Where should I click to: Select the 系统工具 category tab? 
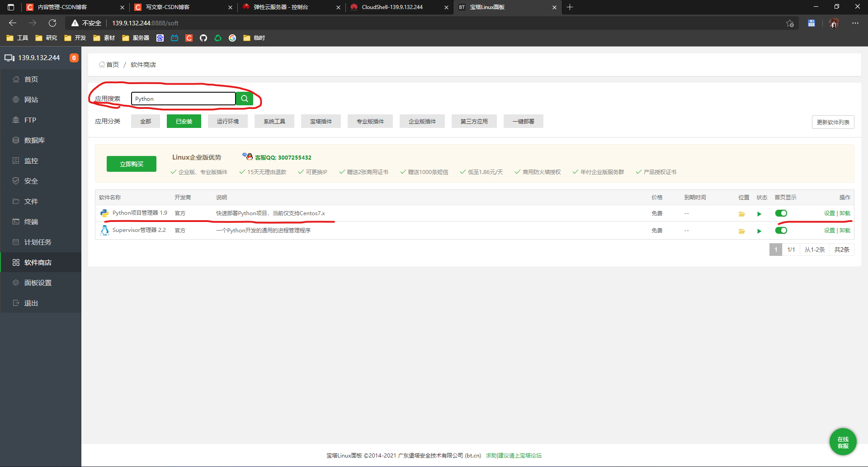click(274, 121)
